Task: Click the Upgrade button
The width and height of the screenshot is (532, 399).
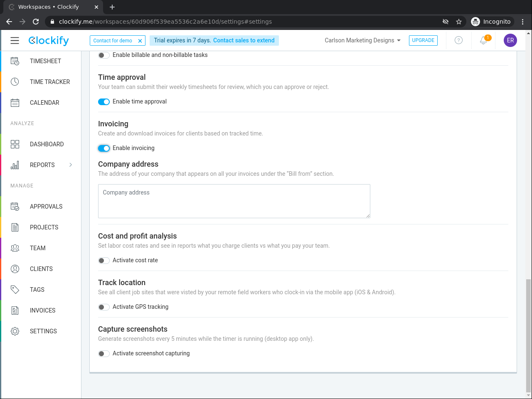Action: pyautogui.click(x=423, y=40)
